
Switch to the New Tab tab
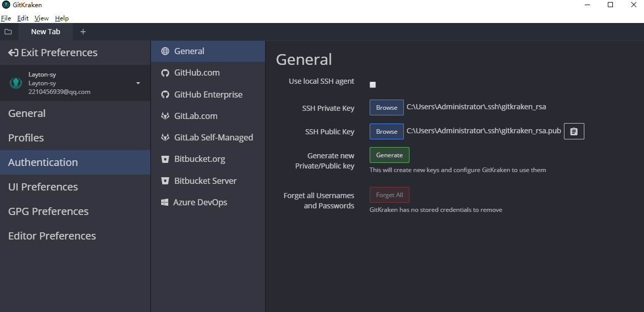point(45,32)
